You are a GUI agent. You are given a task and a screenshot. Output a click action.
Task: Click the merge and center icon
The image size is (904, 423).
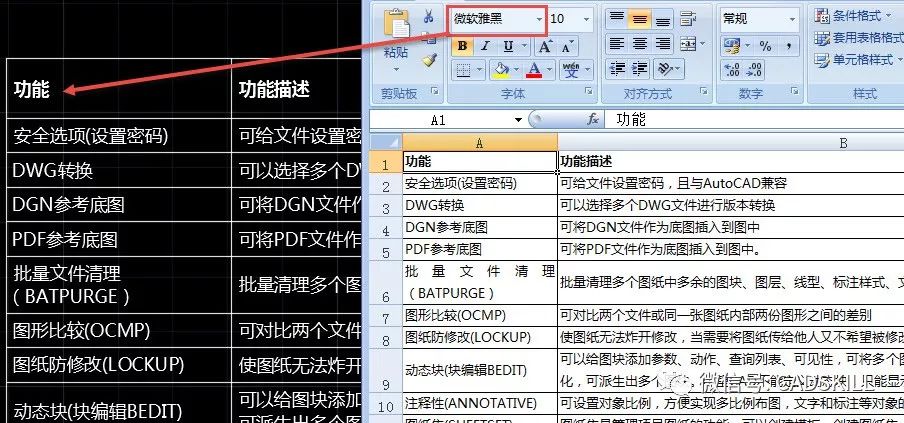[688, 44]
